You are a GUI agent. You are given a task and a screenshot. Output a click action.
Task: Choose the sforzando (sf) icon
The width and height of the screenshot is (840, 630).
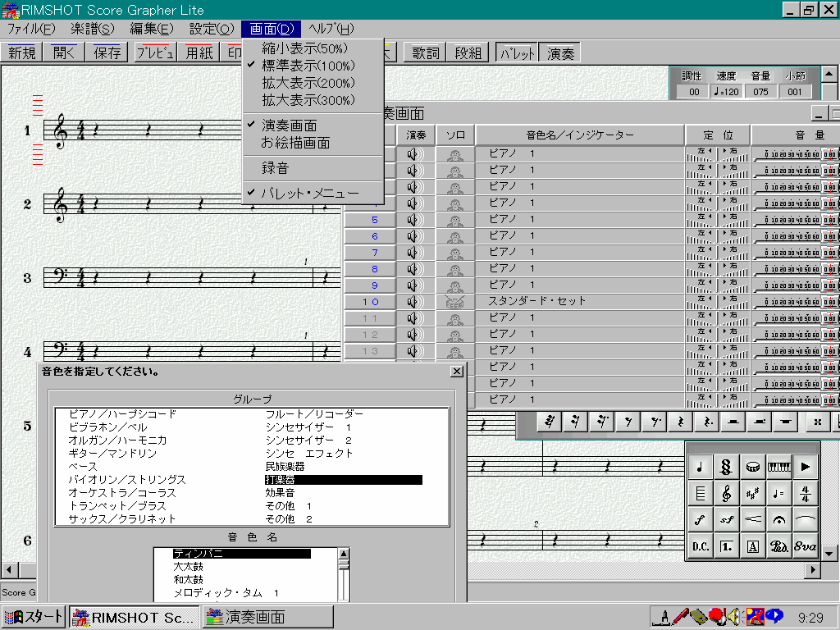727,519
